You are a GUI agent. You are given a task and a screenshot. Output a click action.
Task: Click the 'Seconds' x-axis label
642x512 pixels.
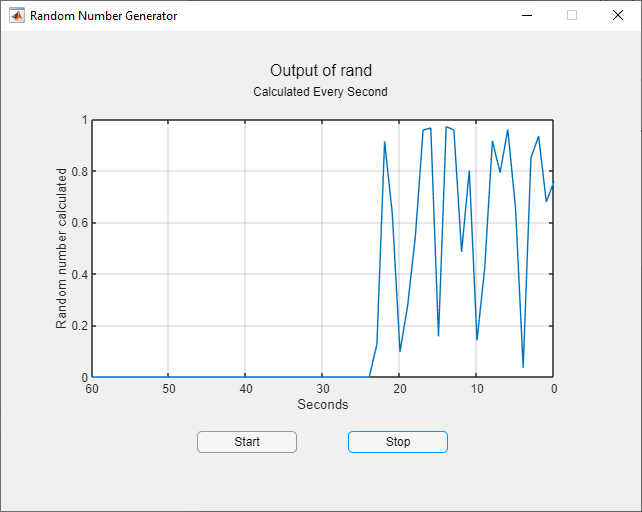point(323,404)
